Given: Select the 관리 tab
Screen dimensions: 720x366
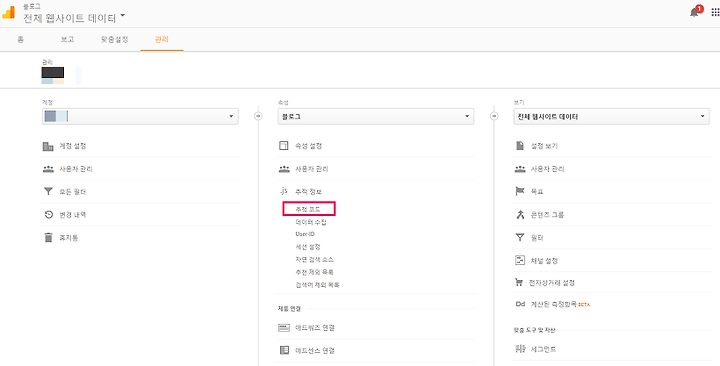Looking at the screenshot, I should (x=162, y=39).
